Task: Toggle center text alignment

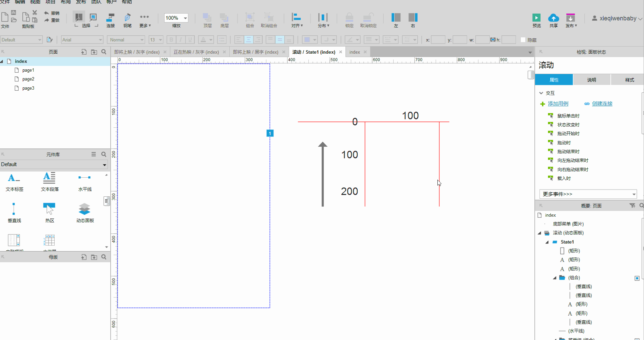Action: (x=248, y=40)
